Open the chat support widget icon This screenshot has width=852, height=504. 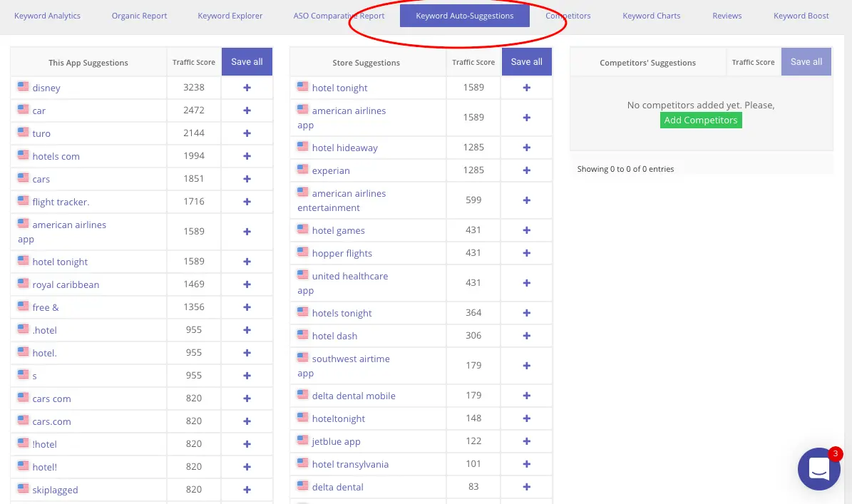[819, 468]
